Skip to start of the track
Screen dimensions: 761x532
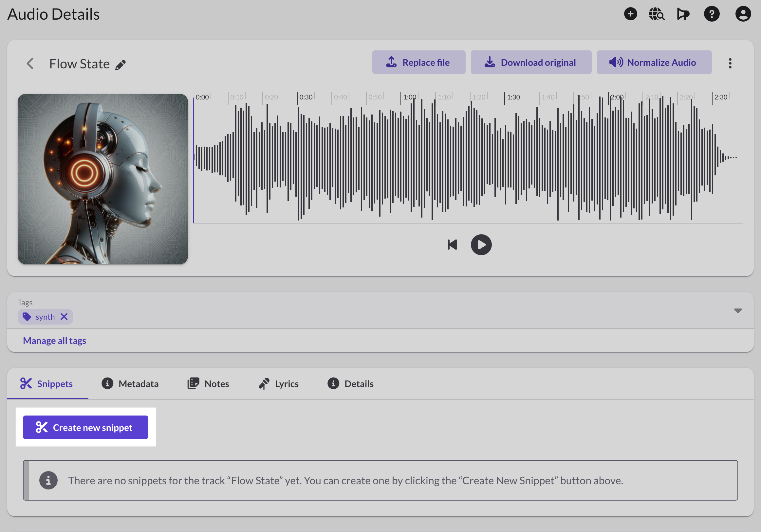[453, 245]
